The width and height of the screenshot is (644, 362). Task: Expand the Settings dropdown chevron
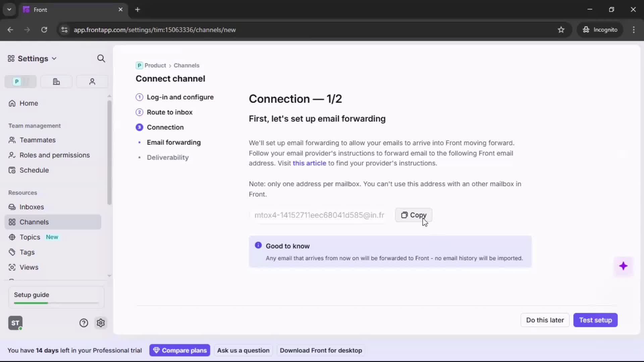tap(54, 58)
